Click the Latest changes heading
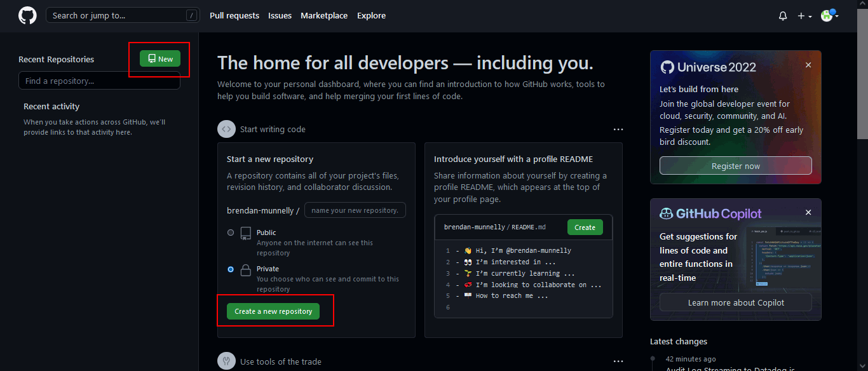 [679, 341]
